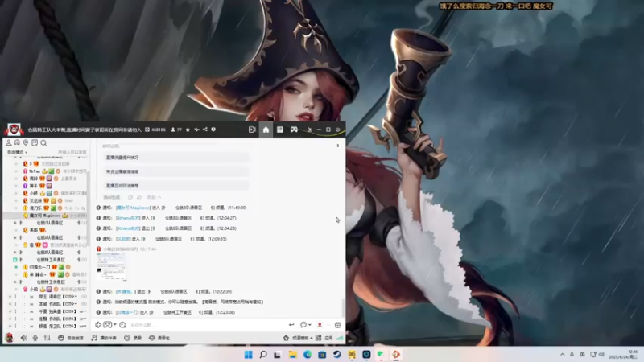Open the game controller icon in title bar
Screen dimensions: 644x362
pos(294,130)
